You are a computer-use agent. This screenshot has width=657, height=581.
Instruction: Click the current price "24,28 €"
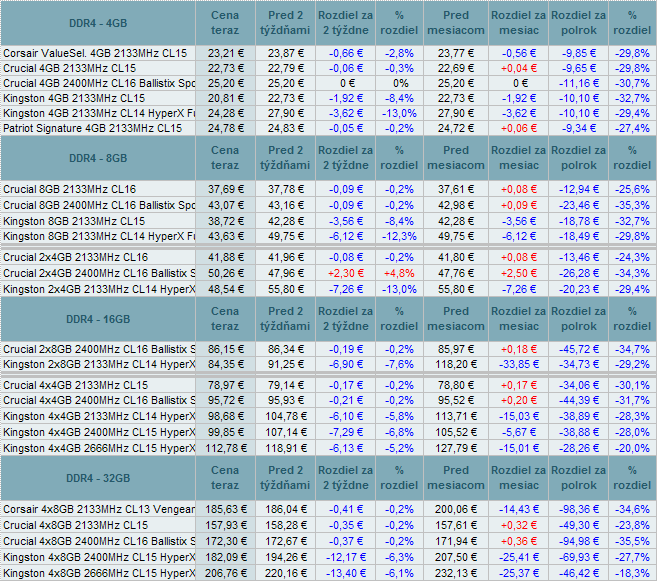(225, 114)
